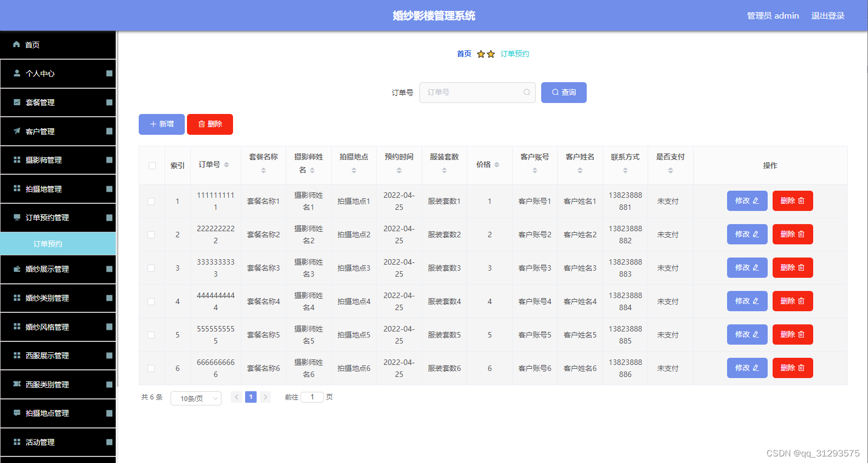
Task: Open 活动管理 in the sidebar
Action: [58, 442]
